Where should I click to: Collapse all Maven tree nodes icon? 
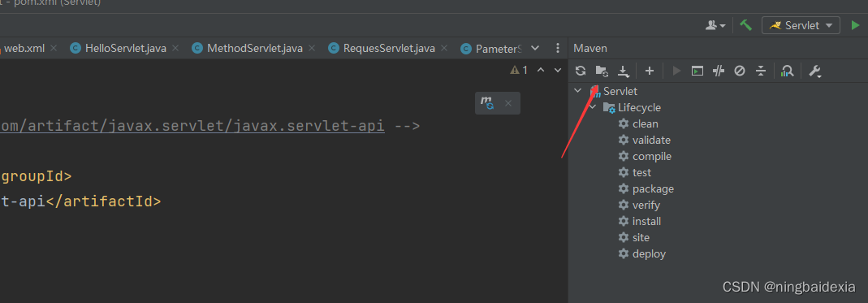761,71
